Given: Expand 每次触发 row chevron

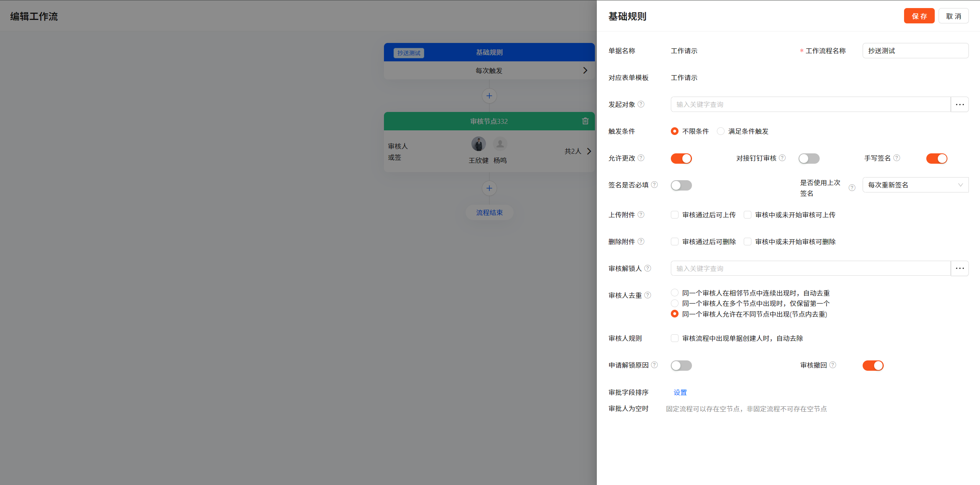Looking at the screenshot, I should (585, 71).
